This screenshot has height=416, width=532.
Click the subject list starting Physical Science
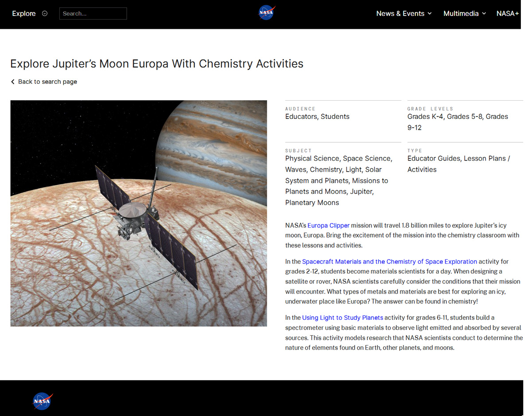[x=339, y=181]
